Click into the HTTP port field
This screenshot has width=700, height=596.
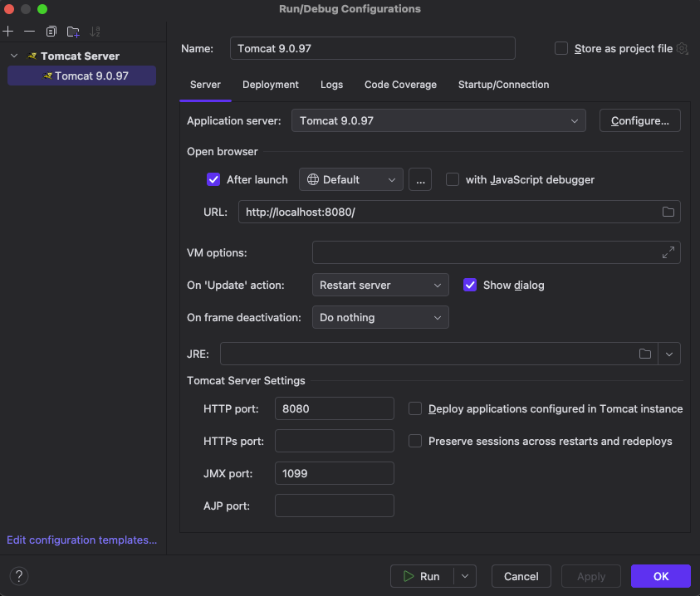point(334,408)
